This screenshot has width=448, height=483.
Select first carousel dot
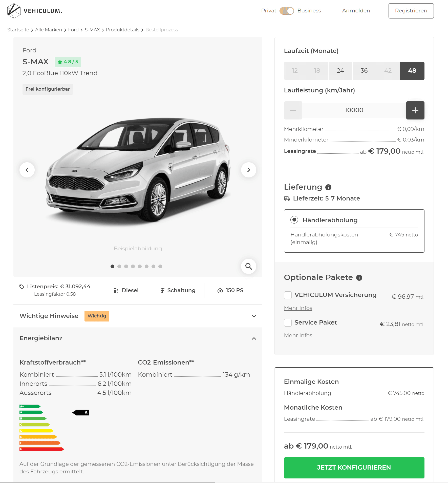click(112, 266)
